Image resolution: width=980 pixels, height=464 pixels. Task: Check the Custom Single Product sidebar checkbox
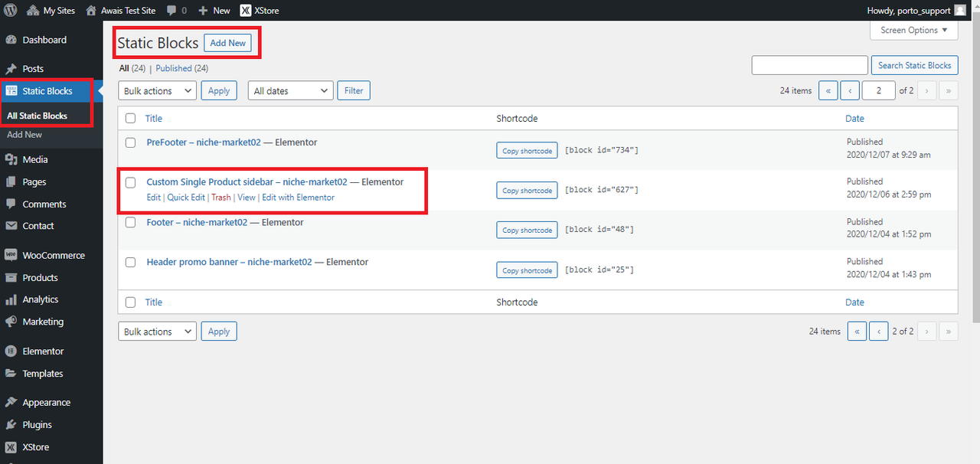tap(130, 182)
